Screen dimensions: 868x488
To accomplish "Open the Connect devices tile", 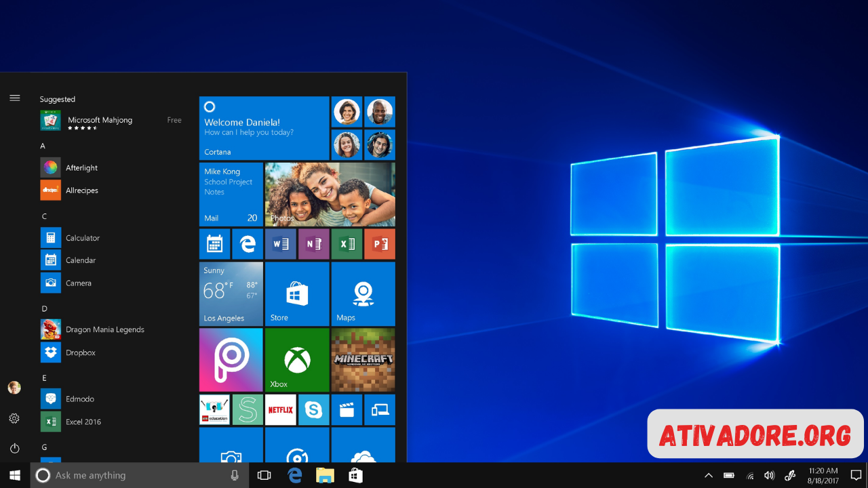I will point(380,409).
